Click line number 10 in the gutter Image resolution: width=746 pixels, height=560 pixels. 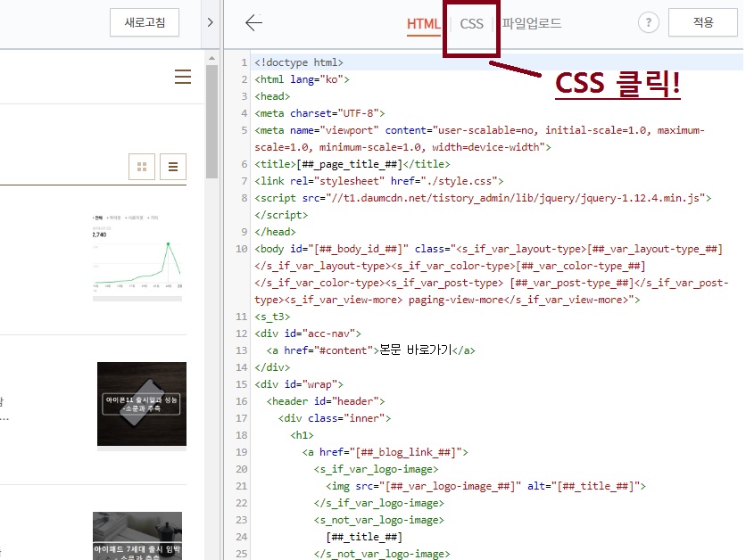tap(242, 249)
